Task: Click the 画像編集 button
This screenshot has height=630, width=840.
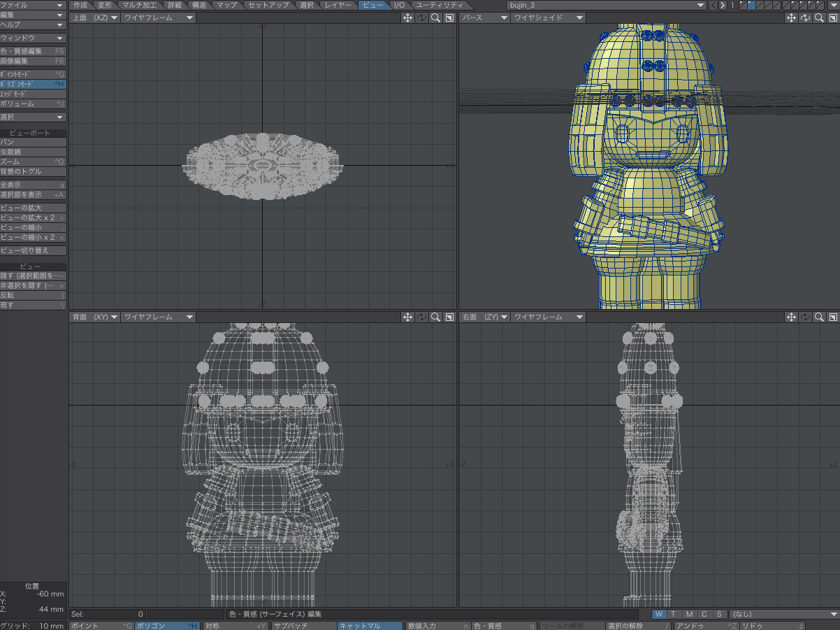Action: pyautogui.click(x=34, y=62)
